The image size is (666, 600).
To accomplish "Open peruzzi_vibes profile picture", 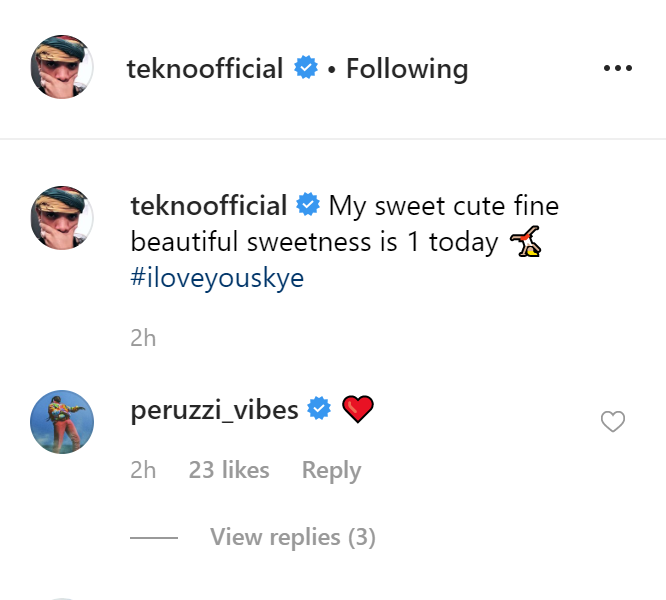I will pyautogui.click(x=62, y=422).
